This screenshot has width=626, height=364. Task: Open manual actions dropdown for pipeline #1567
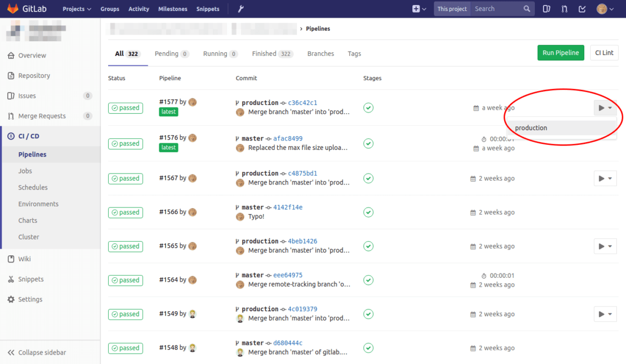(x=605, y=178)
